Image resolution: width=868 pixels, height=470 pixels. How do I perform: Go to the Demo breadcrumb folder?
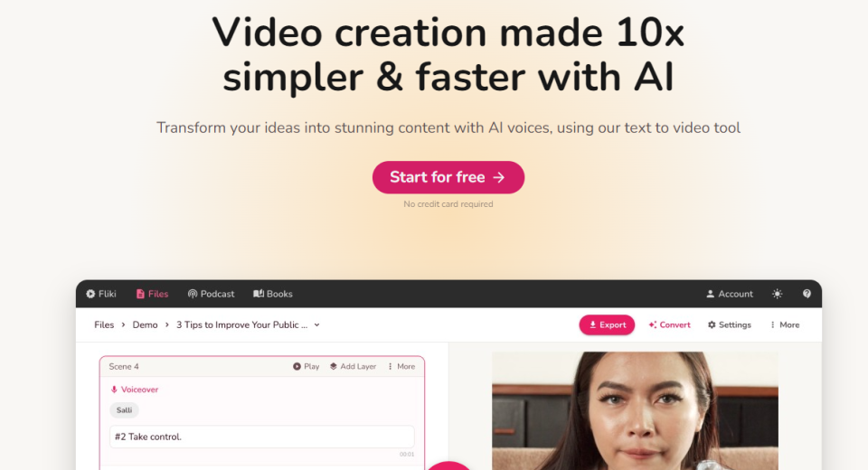(145, 325)
